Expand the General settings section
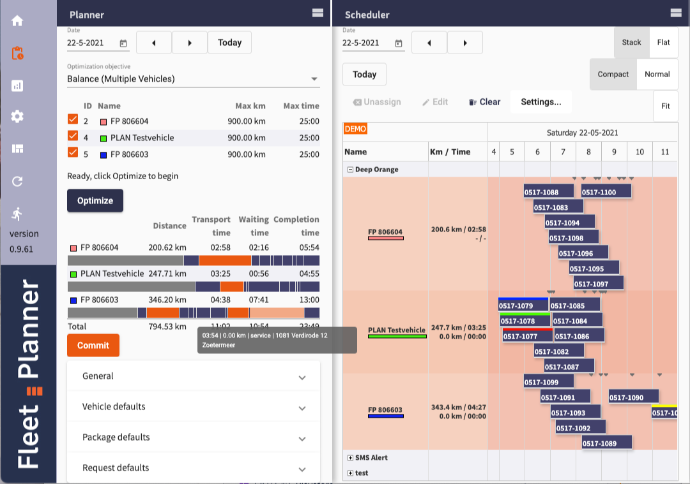 click(x=193, y=376)
